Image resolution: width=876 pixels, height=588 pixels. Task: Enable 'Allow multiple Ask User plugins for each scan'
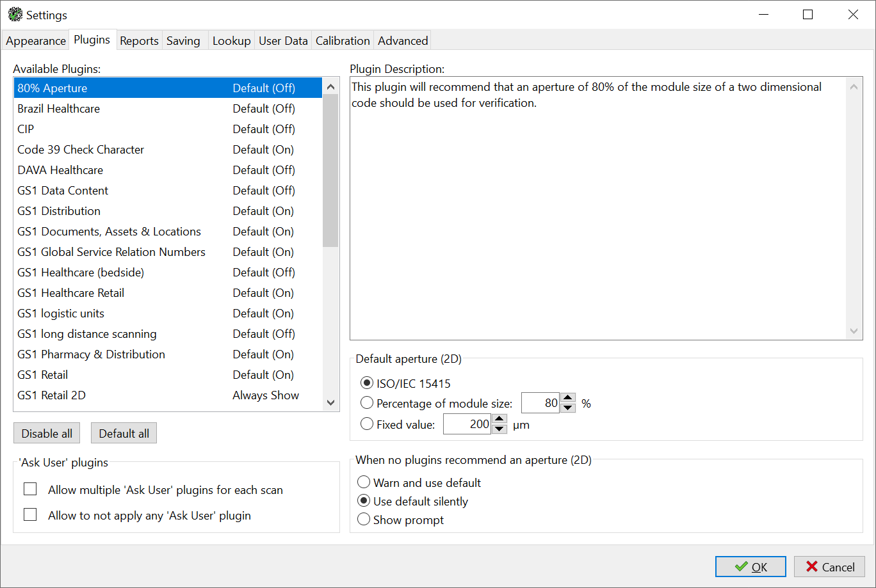pos(30,489)
